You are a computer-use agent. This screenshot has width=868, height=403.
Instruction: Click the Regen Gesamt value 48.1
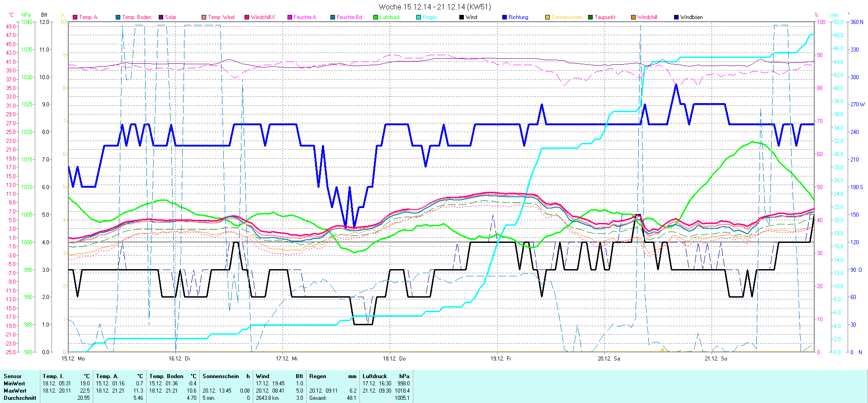pos(351,398)
